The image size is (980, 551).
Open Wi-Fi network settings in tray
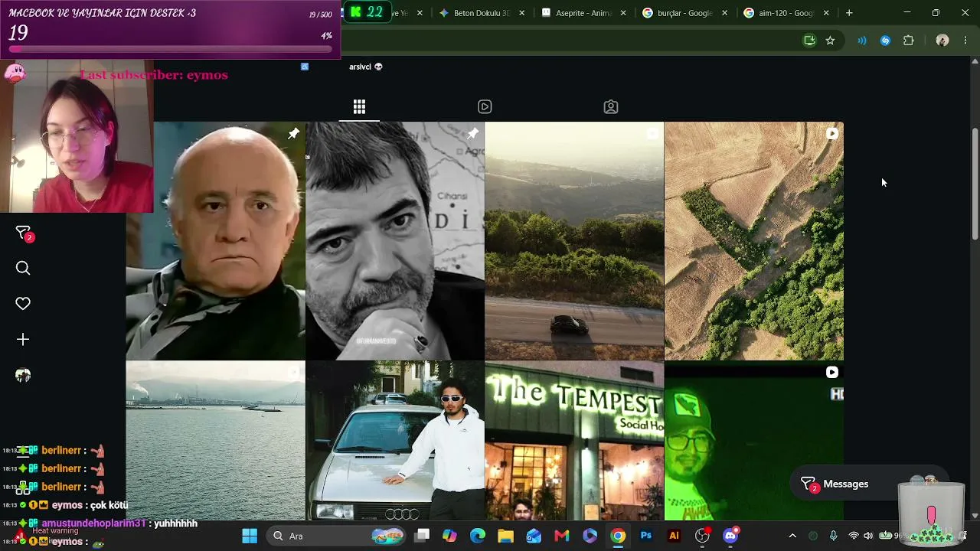coord(853,536)
